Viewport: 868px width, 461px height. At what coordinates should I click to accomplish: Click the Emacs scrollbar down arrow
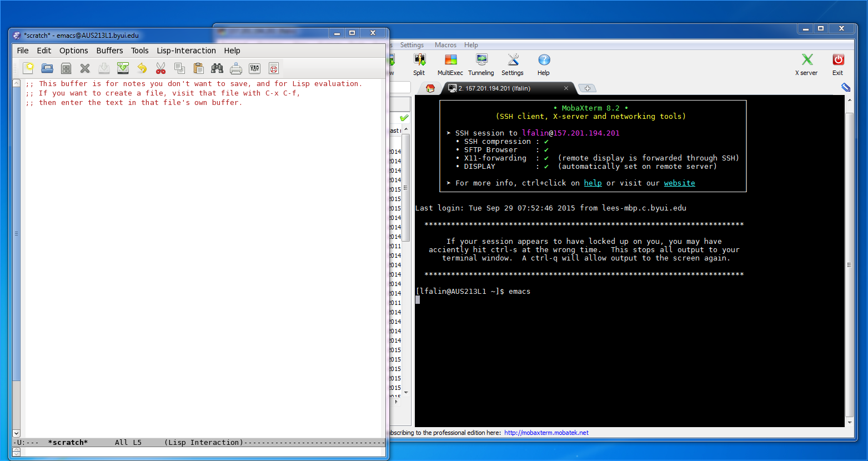[16, 433]
